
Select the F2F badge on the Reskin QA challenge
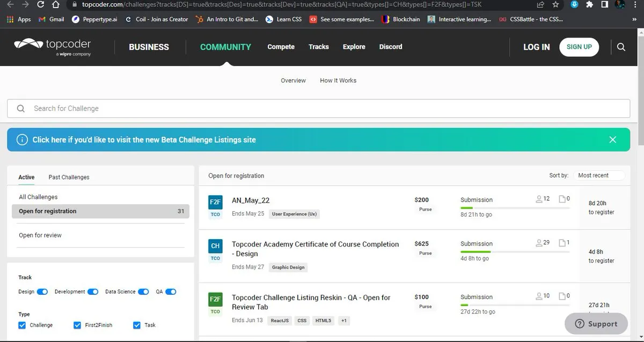pos(215,300)
